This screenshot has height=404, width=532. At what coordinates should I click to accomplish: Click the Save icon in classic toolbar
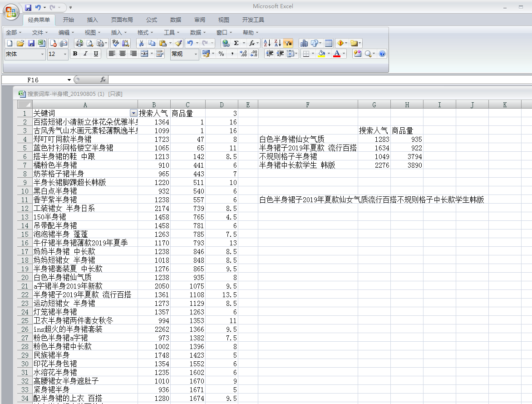(x=31, y=43)
